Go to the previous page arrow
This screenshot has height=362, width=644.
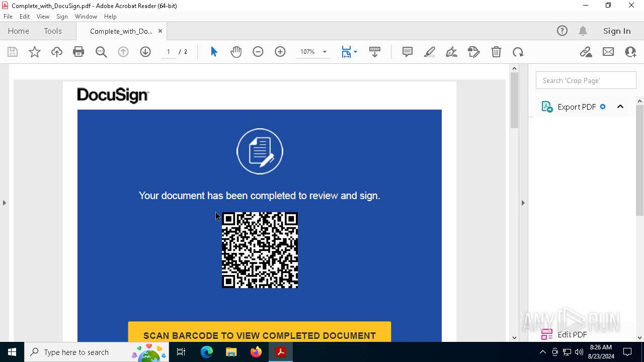pyautogui.click(x=123, y=52)
